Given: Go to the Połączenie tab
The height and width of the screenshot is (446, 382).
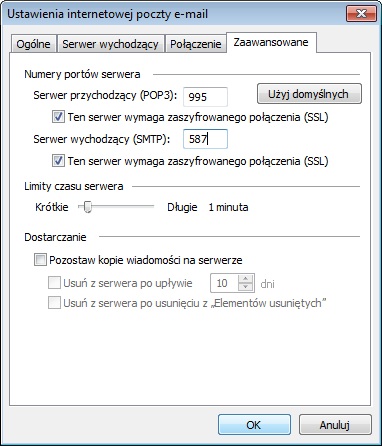Looking at the screenshot, I should (196, 44).
